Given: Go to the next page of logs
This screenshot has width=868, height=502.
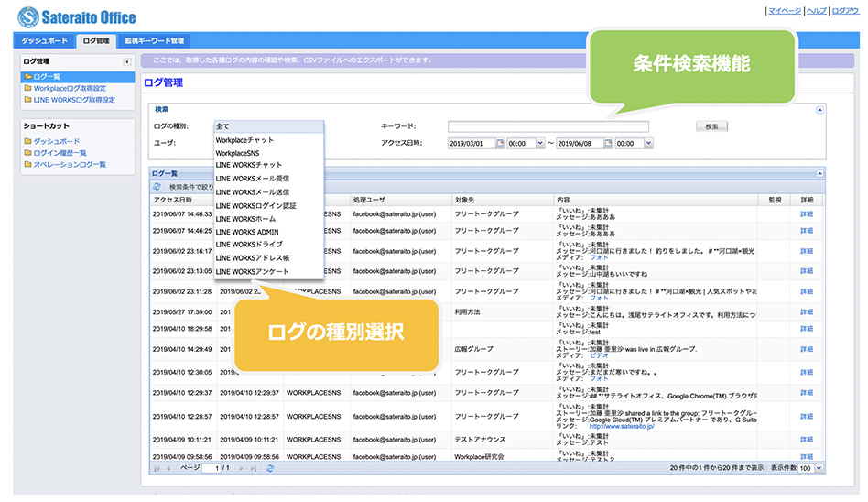Looking at the screenshot, I should 241,468.
